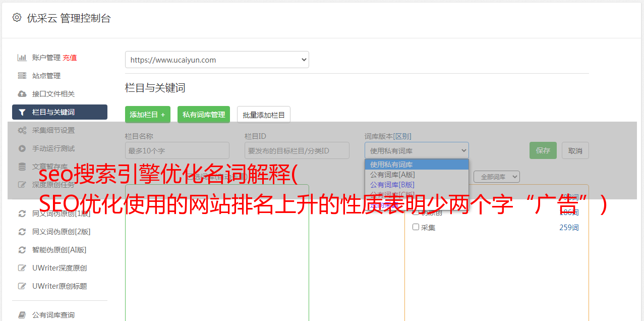Tick the 采集 checkbox
Image resolution: width=644 pixels, height=321 pixels.
[416, 227]
